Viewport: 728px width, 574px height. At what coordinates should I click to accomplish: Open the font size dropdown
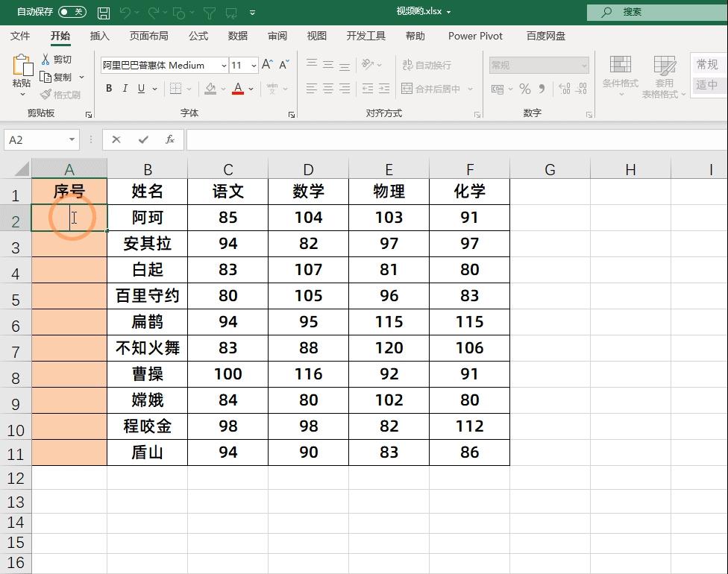pos(252,65)
